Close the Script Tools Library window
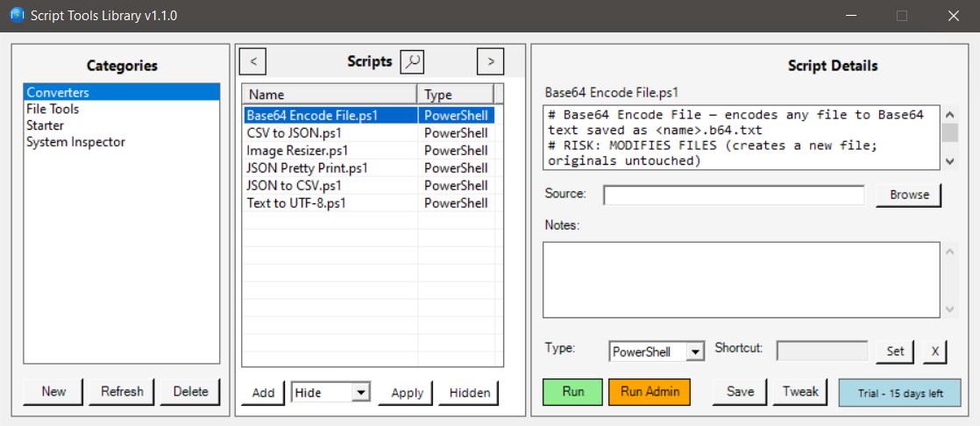The image size is (980, 426). pyautogui.click(x=953, y=16)
